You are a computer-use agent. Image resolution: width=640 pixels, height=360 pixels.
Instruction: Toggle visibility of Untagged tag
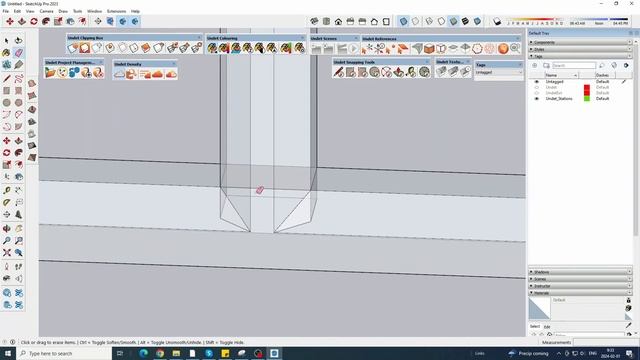coord(537,82)
